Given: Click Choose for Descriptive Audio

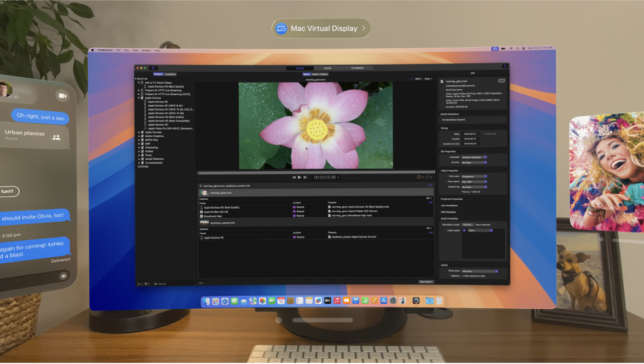Looking at the screenshot, I should click(x=468, y=224).
